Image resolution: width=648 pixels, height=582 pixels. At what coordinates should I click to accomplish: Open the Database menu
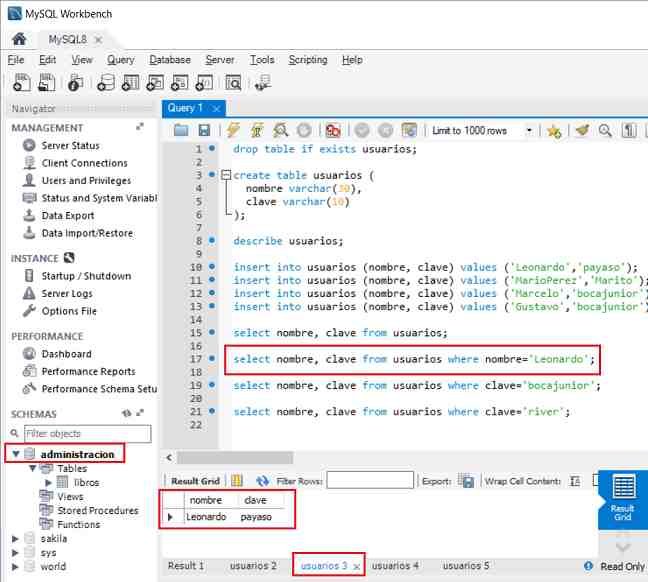coord(169,60)
